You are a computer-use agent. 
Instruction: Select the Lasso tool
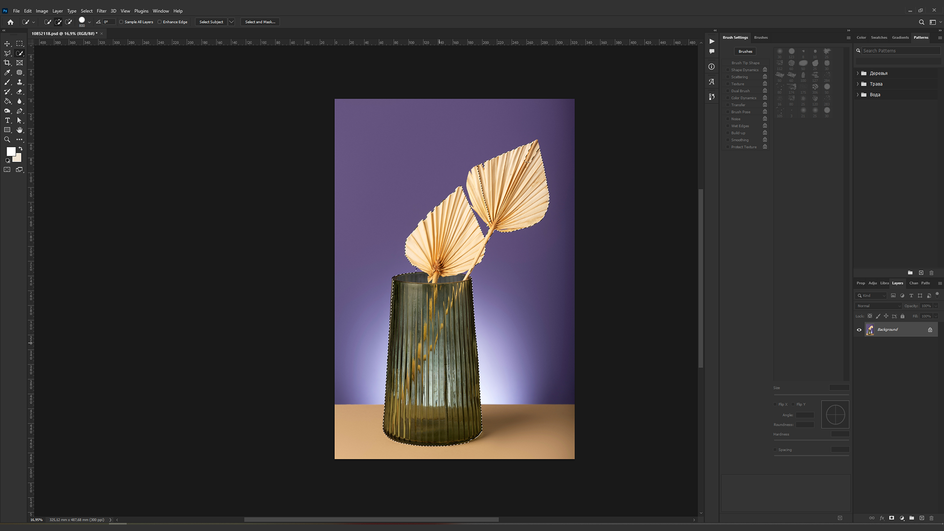7,53
